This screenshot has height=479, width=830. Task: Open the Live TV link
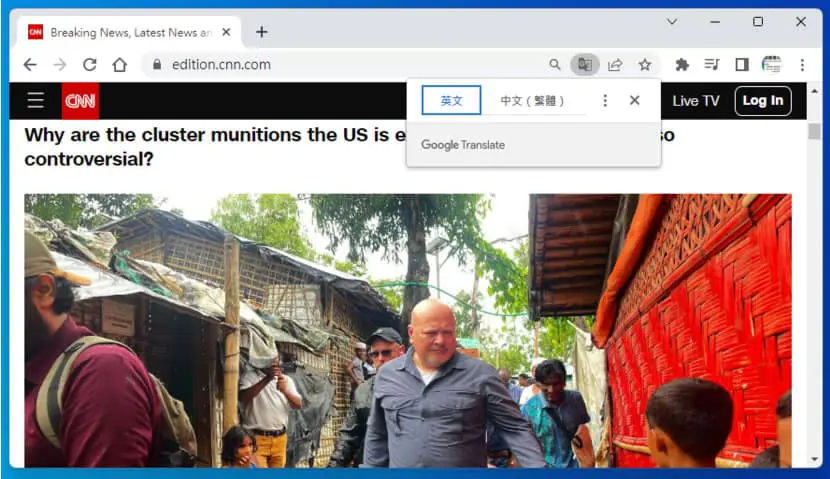(x=696, y=101)
